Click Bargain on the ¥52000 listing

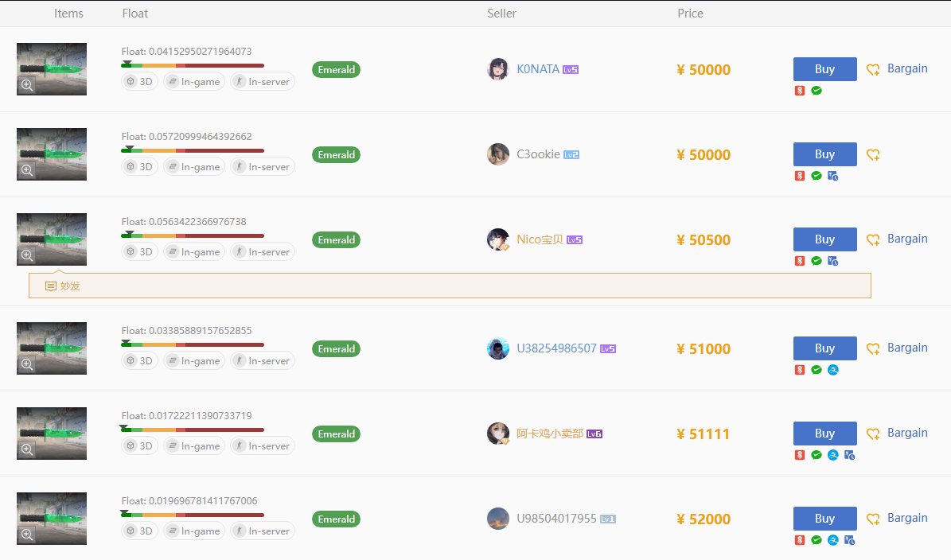click(x=907, y=518)
